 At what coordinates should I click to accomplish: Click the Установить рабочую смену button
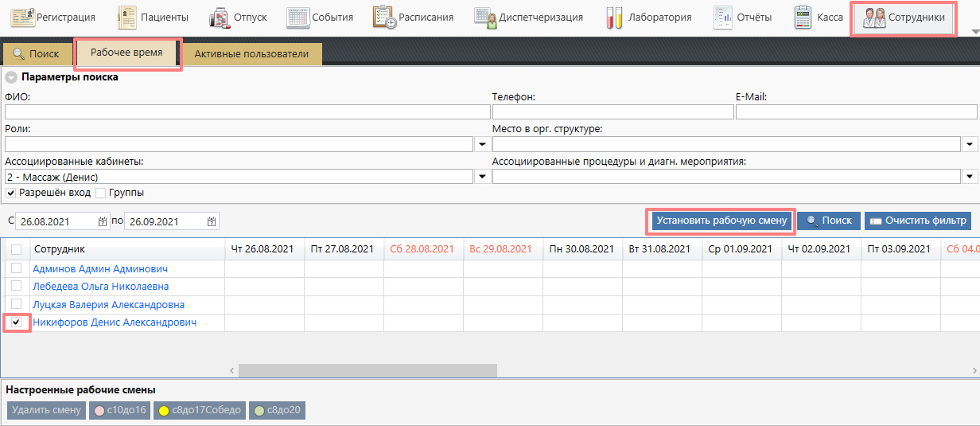pyautogui.click(x=721, y=221)
